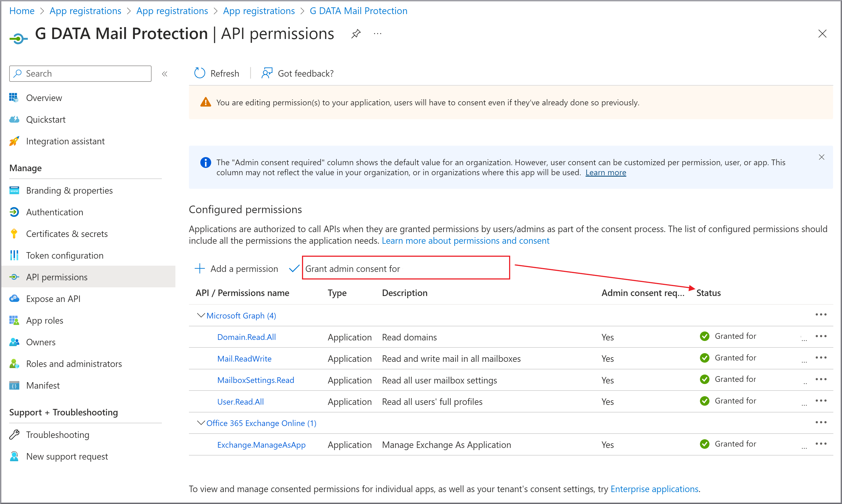
Task: Open Integration assistant
Action: coord(65,141)
